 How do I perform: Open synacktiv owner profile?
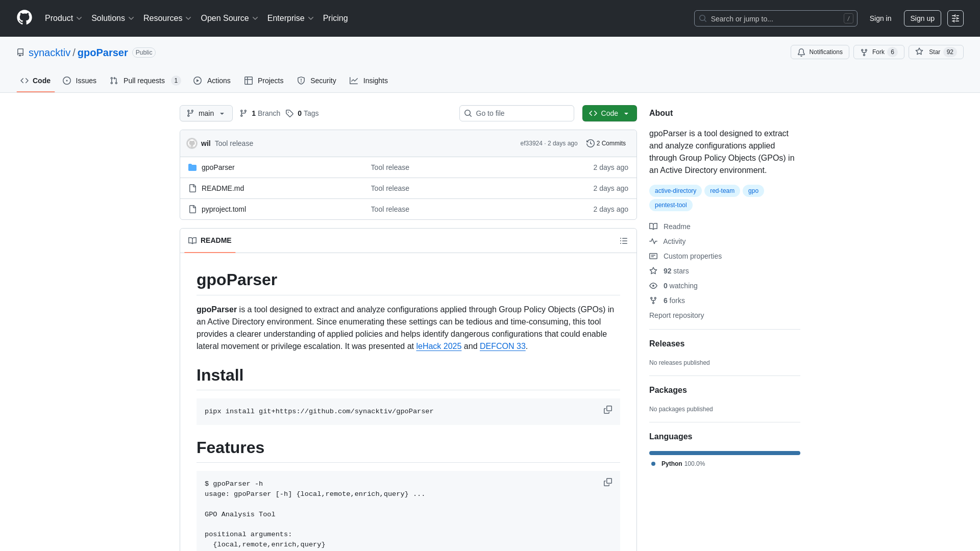tap(50, 53)
